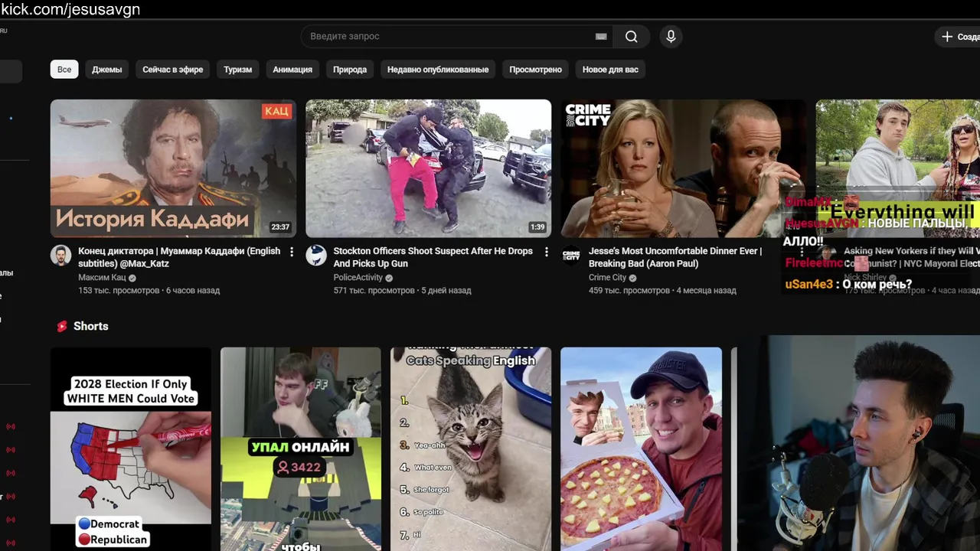Screen dimensions: 980x551
Task: Open more options for Каддафи video
Action: pyautogui.click(x=292, y=252)
